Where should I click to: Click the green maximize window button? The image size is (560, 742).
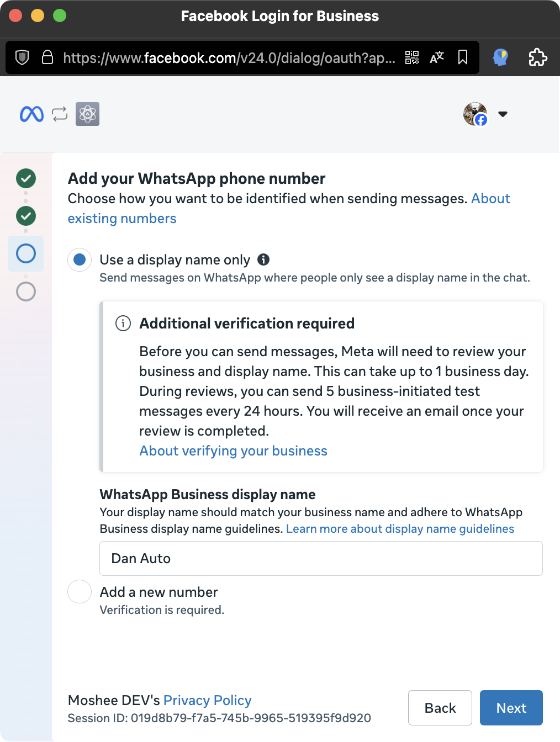coord(60,15)
